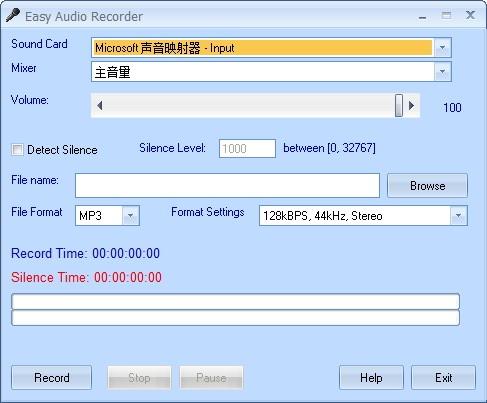Click the Silence Level input field
The height and width of the screenshot is (403, 487).
click(247, 148)
